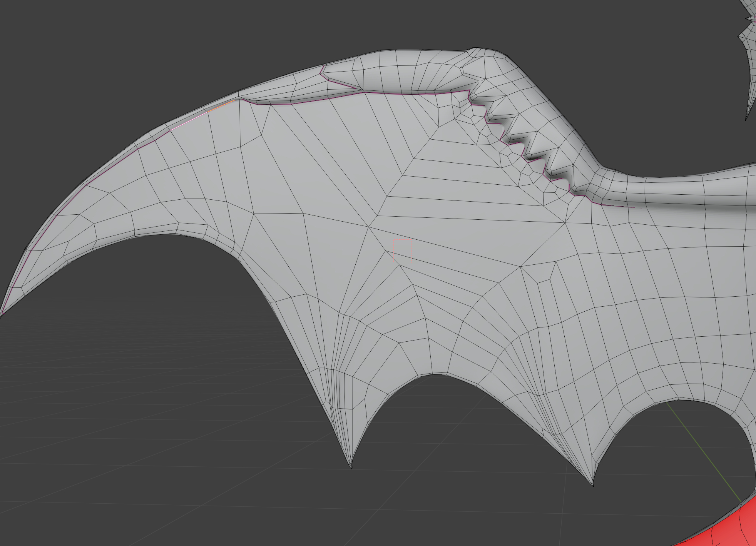This screenshot has height=546, width=756.
Task: Click the central pole vertex of the membrane
Action: point(369,227)
